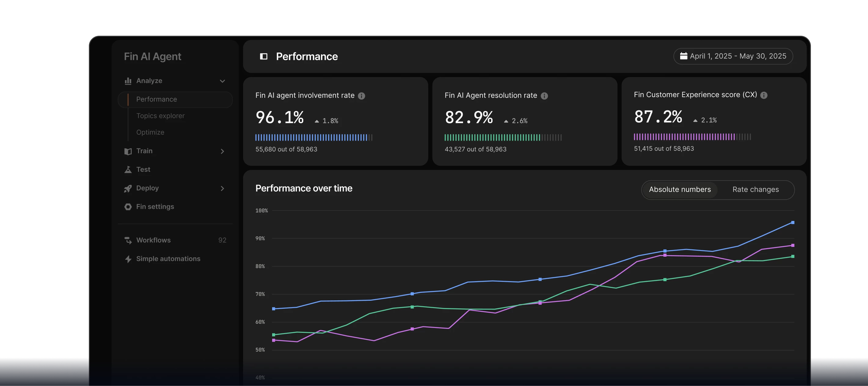Open the Test section
Screen dimensions: 868x386
tap(143, 170)
